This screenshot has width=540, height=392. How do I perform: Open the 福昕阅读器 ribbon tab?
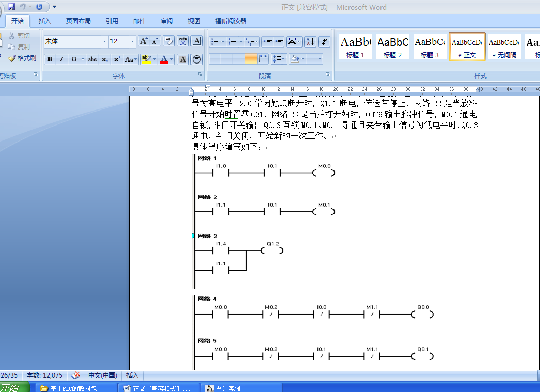tap(231, 21)
